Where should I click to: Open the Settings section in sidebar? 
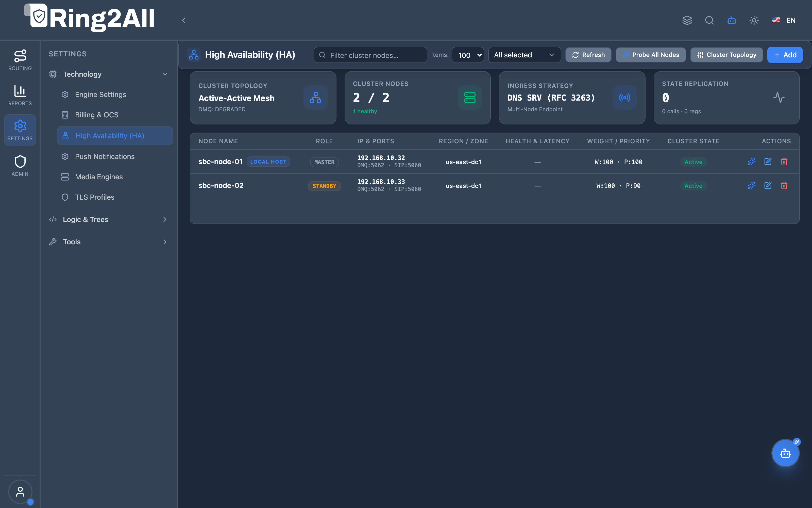coord(20,130)
